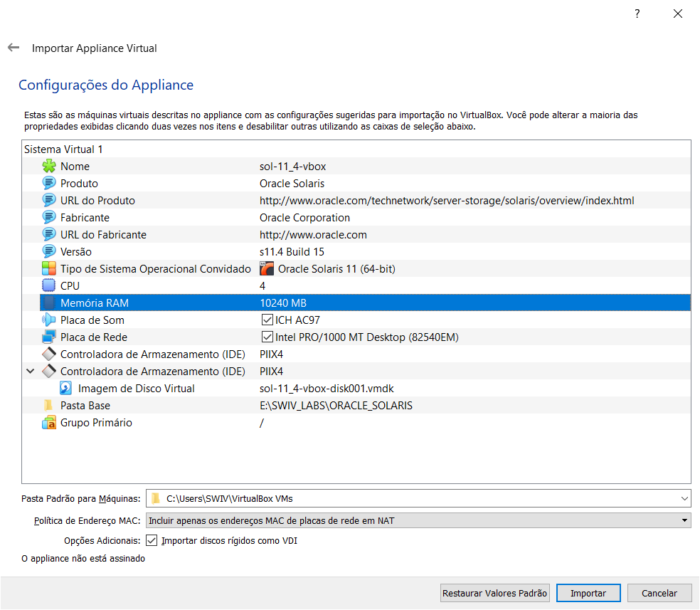Click the Imagem de Disco Virtual label

136,389
